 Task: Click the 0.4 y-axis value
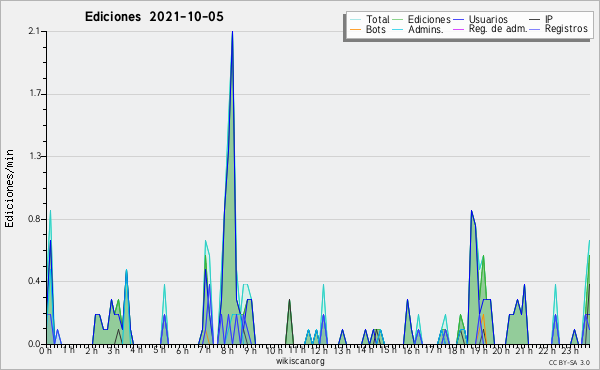point(34,281)
